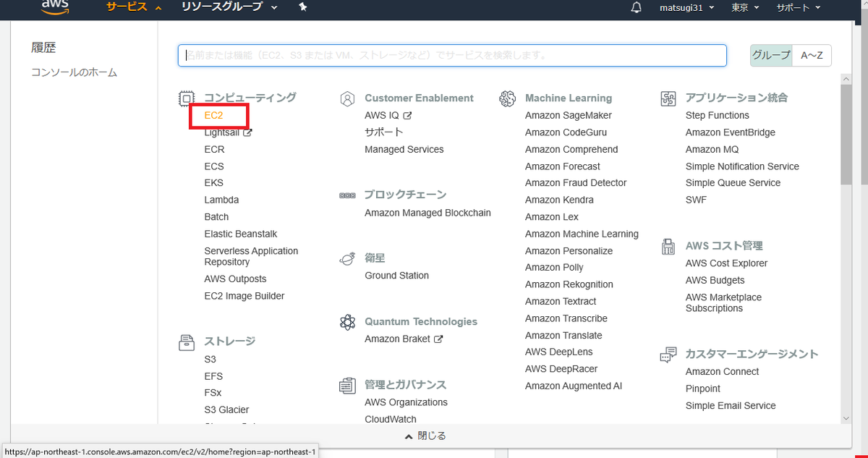Open Serverless Application Repository
Image resolution: width=868 pixels, height=458 pixels.
pos(251,256)
